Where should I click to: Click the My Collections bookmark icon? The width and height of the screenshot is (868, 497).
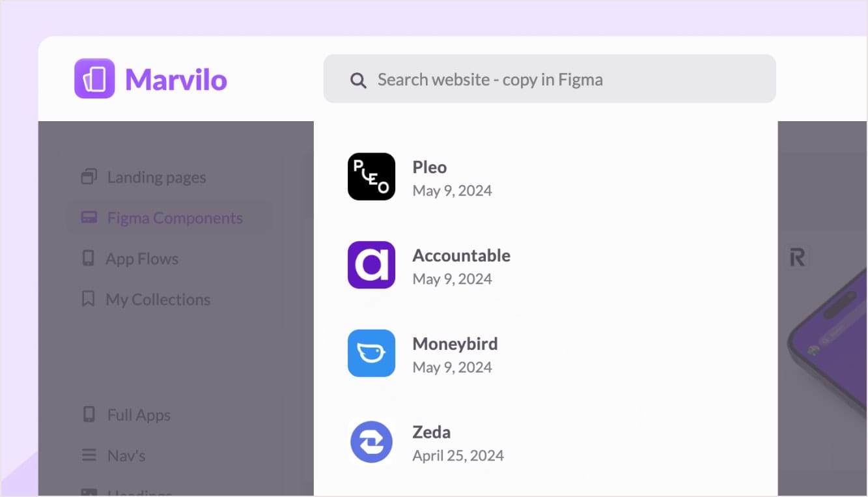(89, 299)
